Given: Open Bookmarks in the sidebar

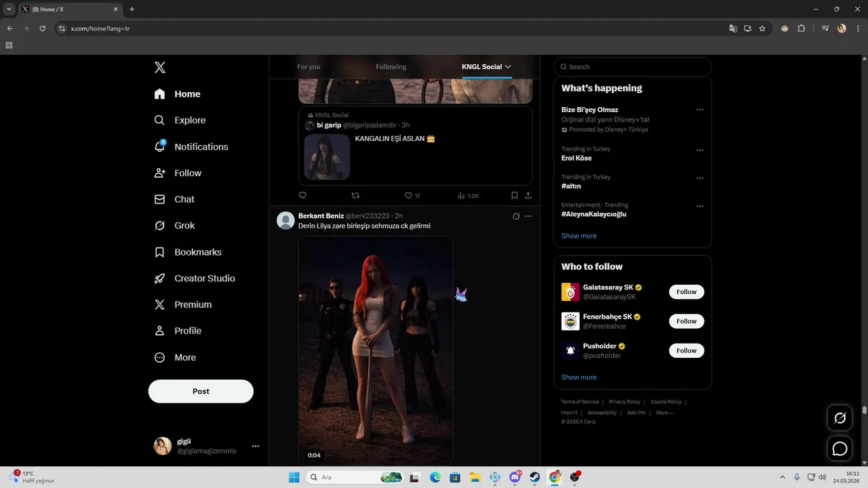Looking at the screenshot, I should (189, 252).
